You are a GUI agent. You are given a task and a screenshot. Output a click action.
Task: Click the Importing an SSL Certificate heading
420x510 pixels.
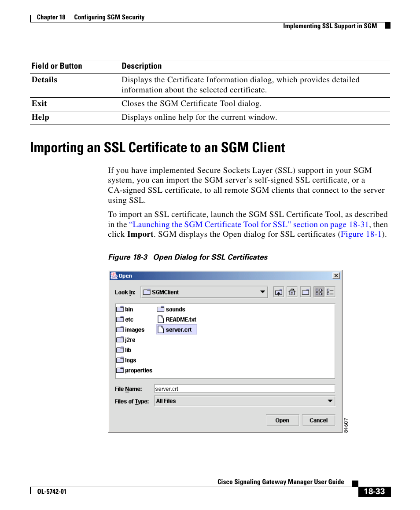click(158, 148)
